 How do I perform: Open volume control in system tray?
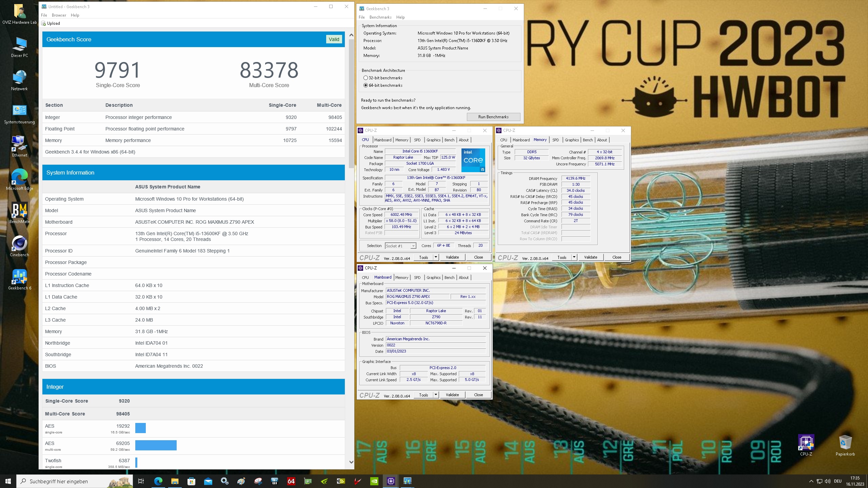[828, 481]
